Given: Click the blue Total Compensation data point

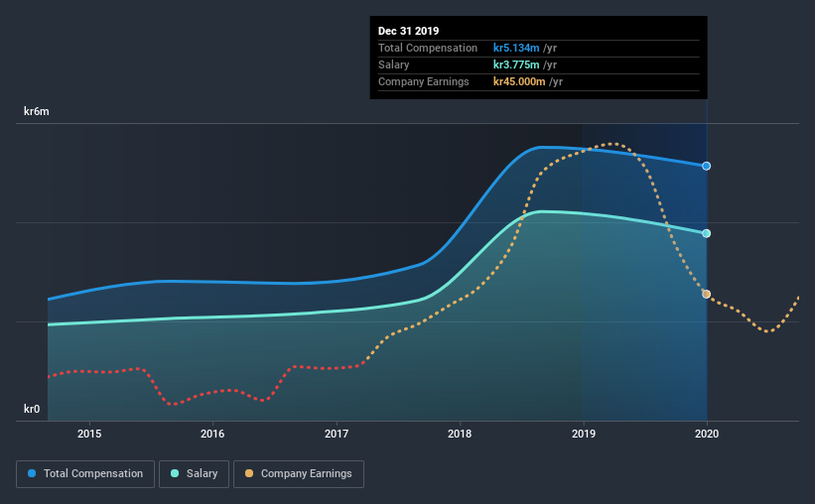Looking at the screenshot, I should click(x=707, y=167).
